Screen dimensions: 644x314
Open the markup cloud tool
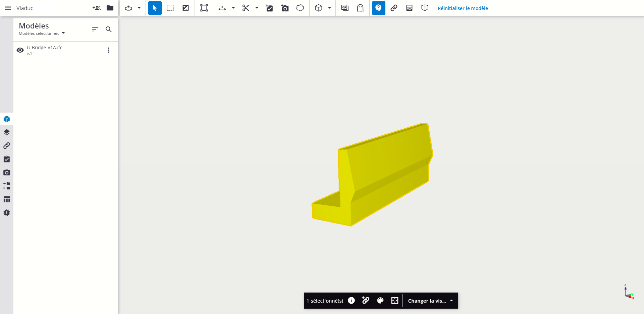point(300,8)
